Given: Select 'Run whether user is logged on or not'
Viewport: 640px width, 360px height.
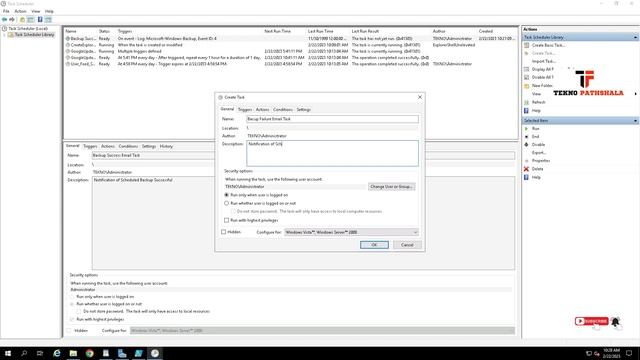Looking at the screenshot, I should coord(227,203).
